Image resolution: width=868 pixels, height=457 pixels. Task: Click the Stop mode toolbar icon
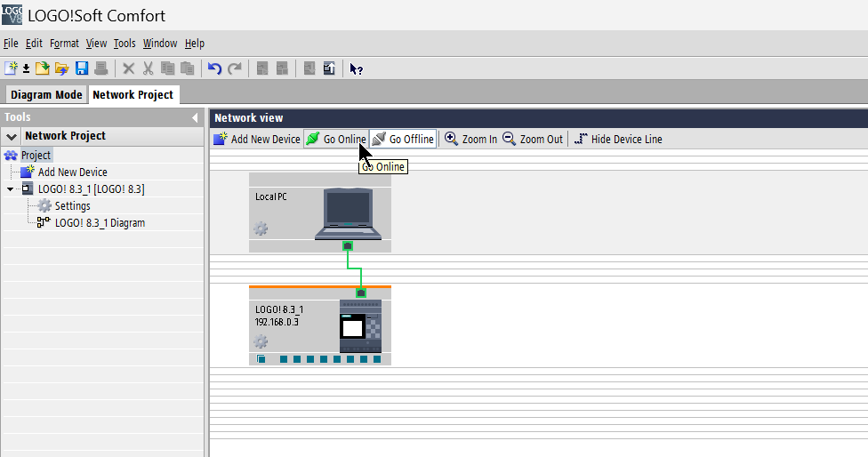click(282, 68)
